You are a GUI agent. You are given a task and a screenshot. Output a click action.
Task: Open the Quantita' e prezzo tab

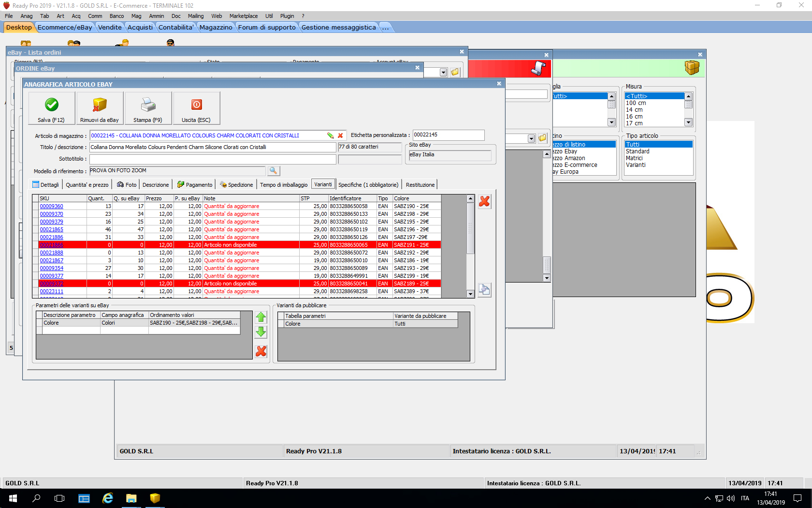[87, 185]
